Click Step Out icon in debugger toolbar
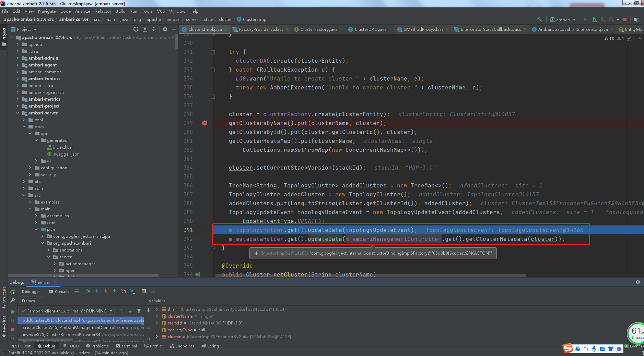The image size is (644, 356). (x=115, y=291)
